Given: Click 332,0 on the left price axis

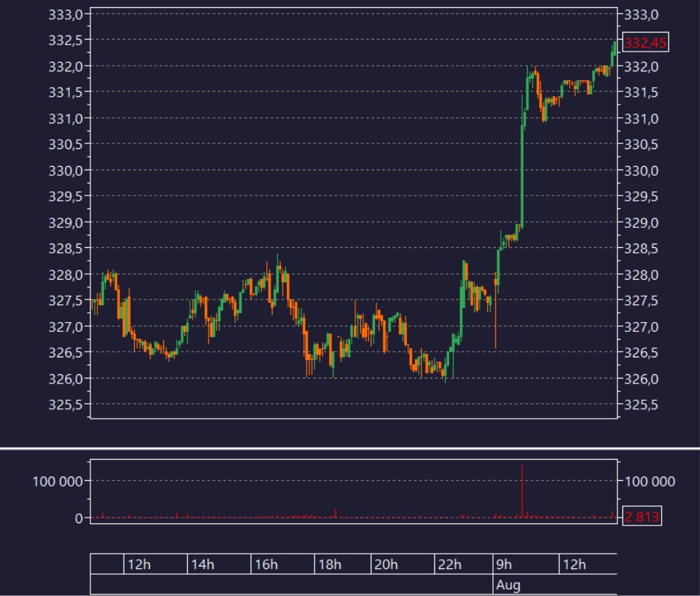Looking at the screenshot, I should [x=66, y=66].
